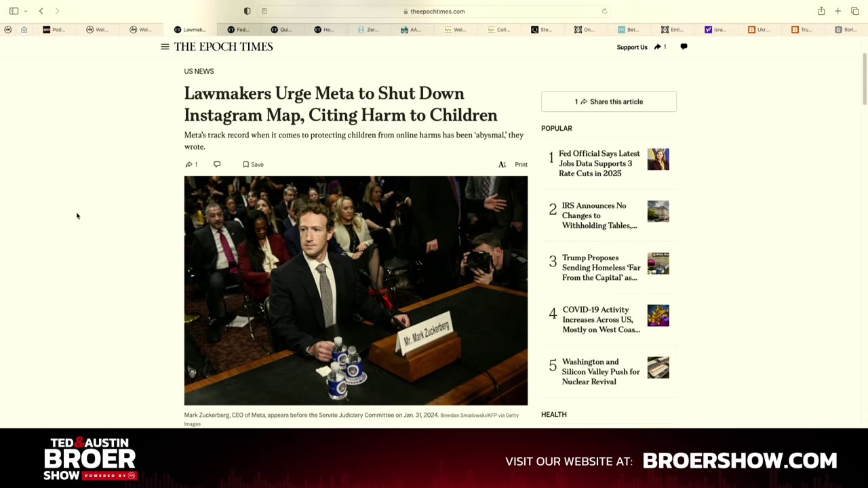Toggle the Safari sidebar button

pos(14,11)
